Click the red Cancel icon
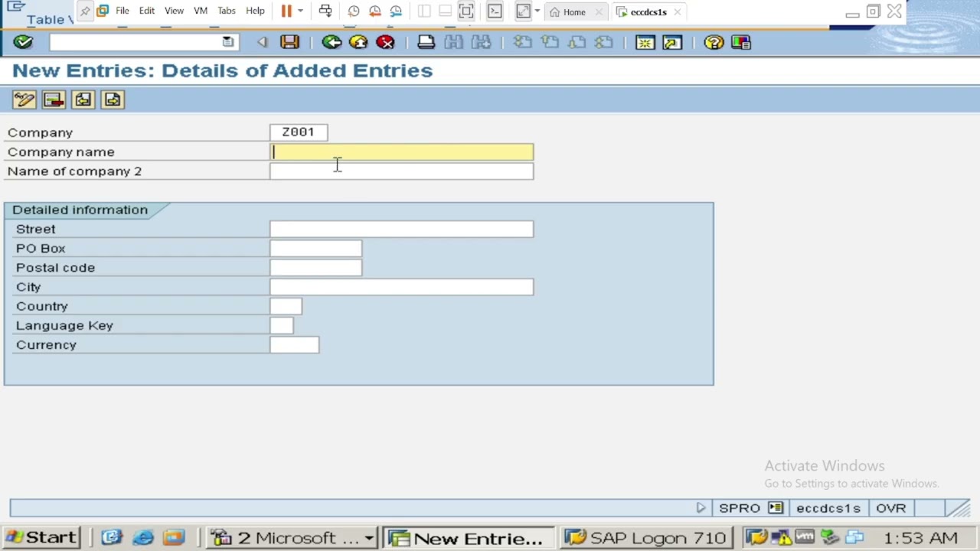The width and height of the screenshot is (980, 551). click(x=385, y=42)
